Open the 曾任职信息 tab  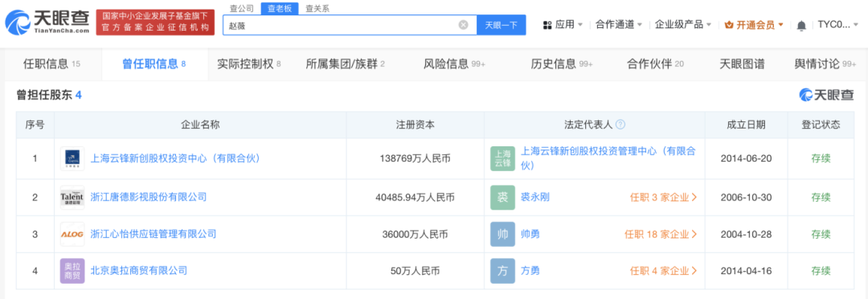(x=154, y=63)
